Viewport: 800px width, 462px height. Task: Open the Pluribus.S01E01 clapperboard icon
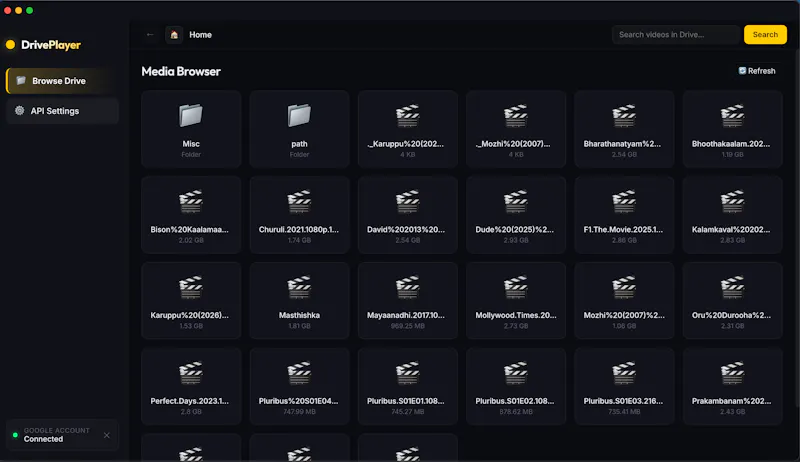coord(408,373)
